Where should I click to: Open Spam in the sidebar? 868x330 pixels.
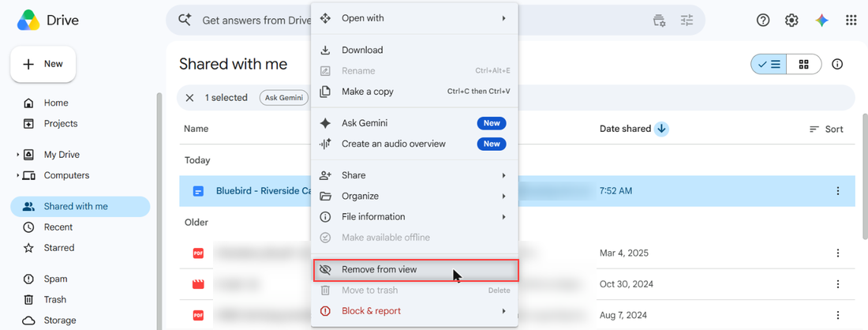(x=55, y=279)
